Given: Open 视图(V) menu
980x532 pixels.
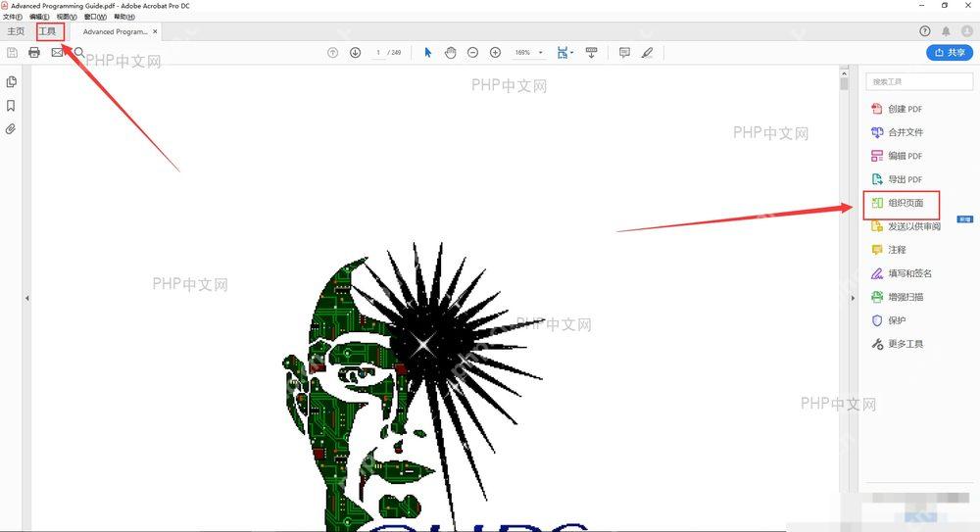Looking at the screenshot, I should pyautogui.click(x=67, y=17).
